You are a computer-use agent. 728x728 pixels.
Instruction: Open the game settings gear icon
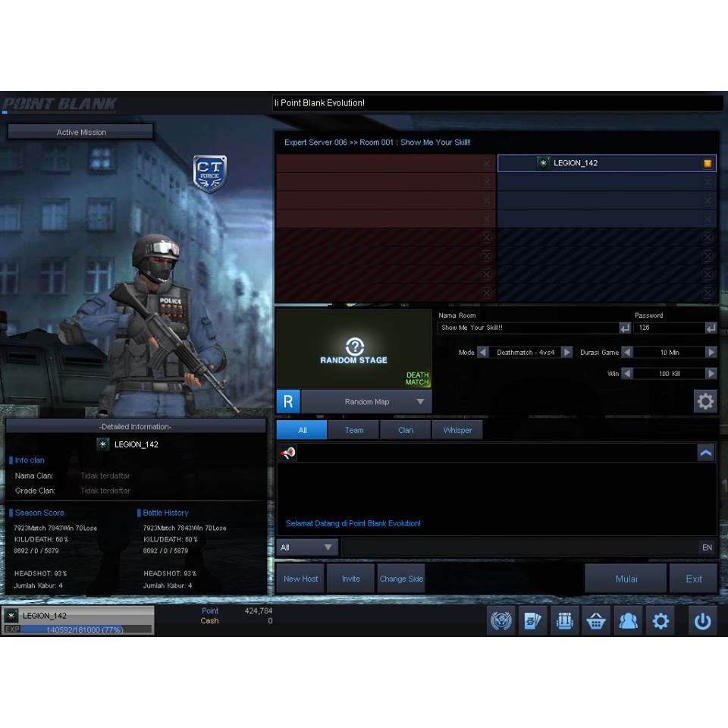660,620
